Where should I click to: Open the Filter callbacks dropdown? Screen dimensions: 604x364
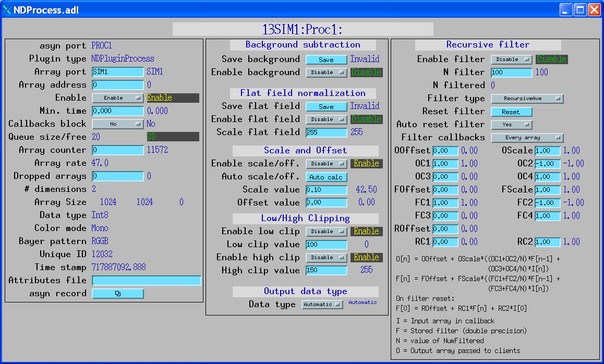click(x=527, y=138)
